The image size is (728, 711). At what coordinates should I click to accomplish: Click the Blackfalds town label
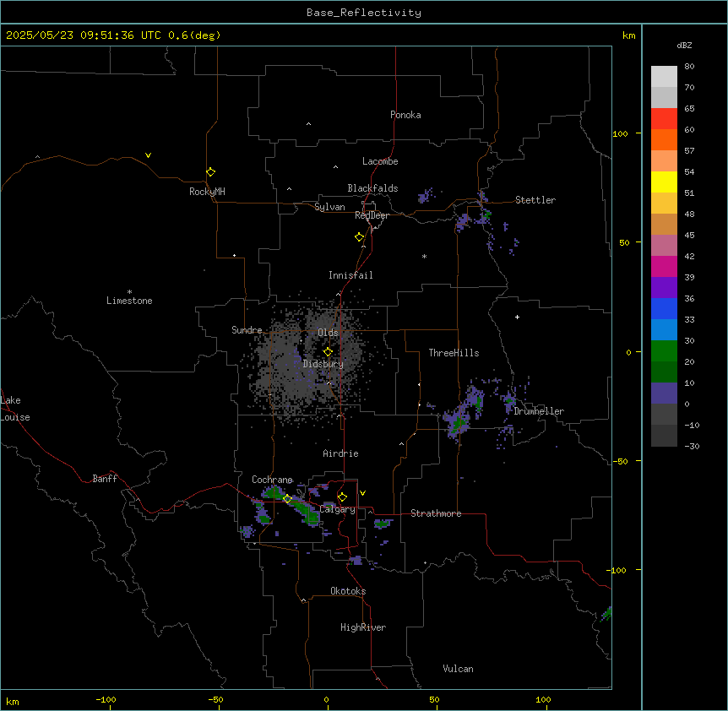pyautogui.click(x=372, y=188)
